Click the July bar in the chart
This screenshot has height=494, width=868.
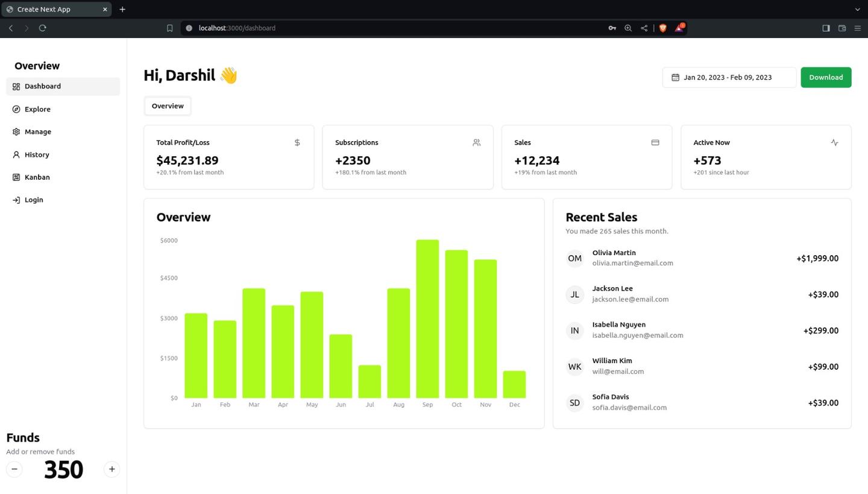point(370,382)
